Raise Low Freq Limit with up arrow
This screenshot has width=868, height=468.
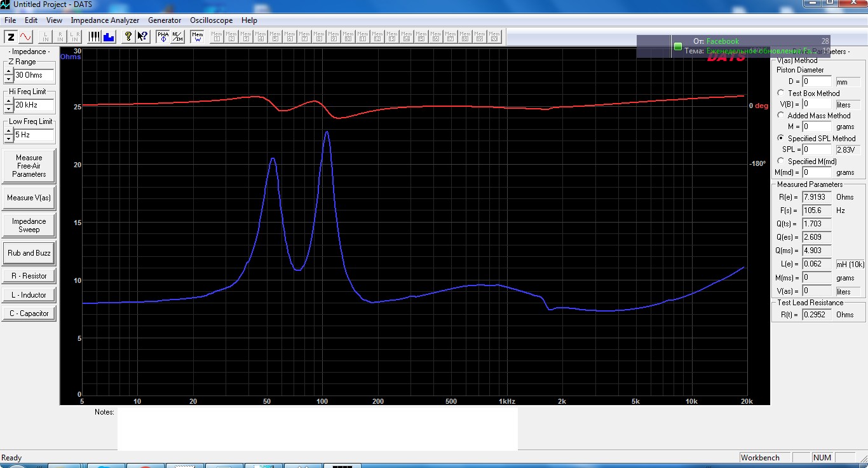click(8, 132)
